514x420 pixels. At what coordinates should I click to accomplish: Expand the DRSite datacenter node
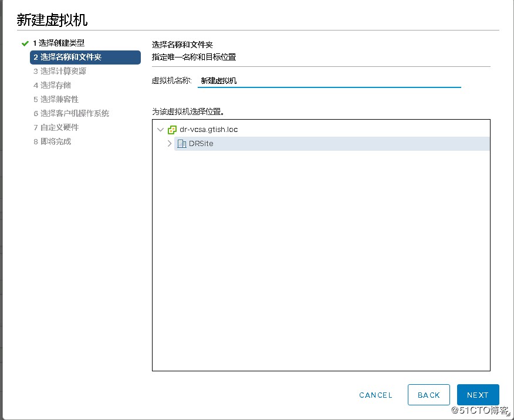(170, 144)
